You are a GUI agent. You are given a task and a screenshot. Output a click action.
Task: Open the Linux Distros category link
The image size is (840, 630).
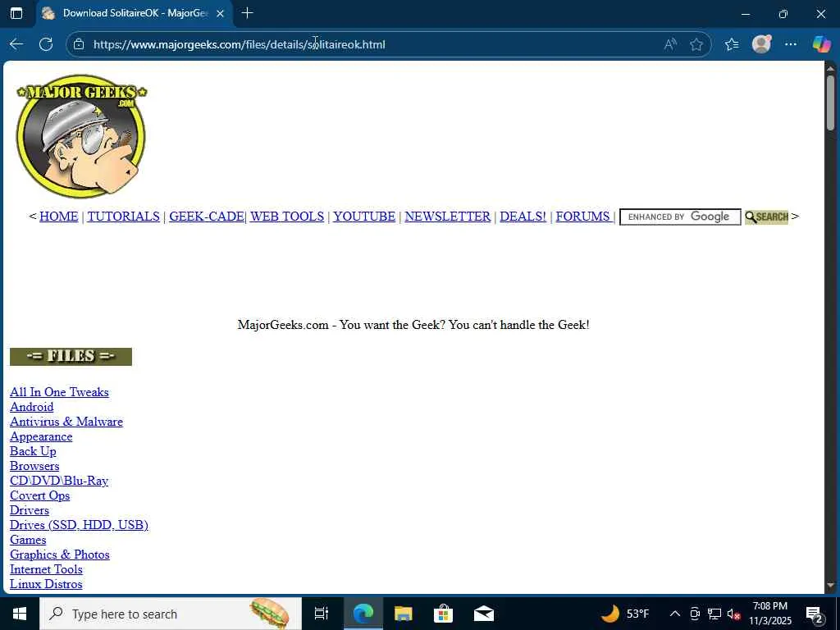tap(46, 584)
